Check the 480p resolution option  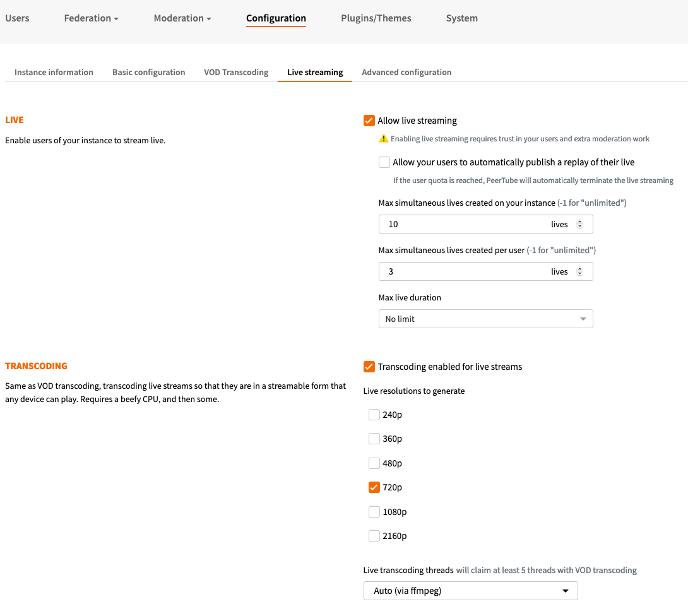[374, 463]
